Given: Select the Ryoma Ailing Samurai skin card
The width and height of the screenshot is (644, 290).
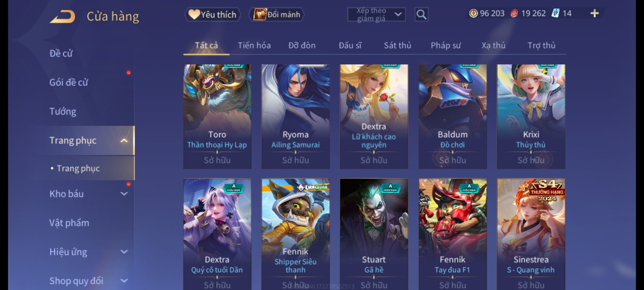Looking at the screenshot, I should [x=295, y=117].
